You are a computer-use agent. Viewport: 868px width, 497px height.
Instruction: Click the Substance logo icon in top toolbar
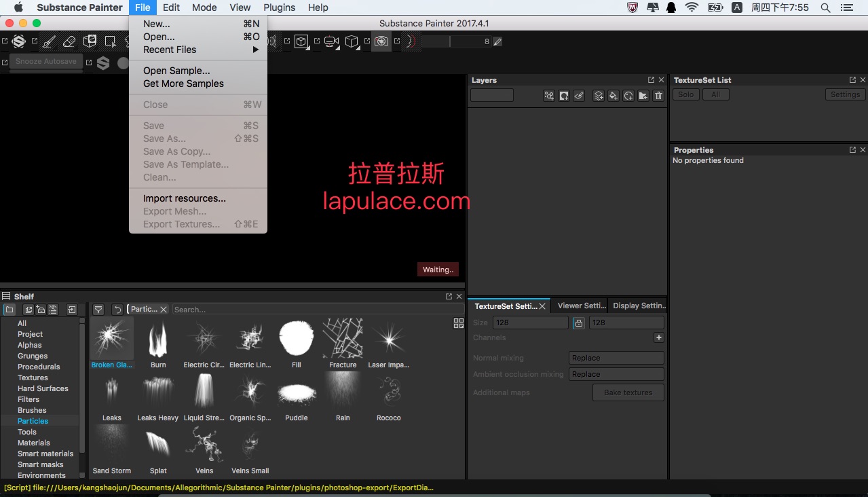(18, 41)
